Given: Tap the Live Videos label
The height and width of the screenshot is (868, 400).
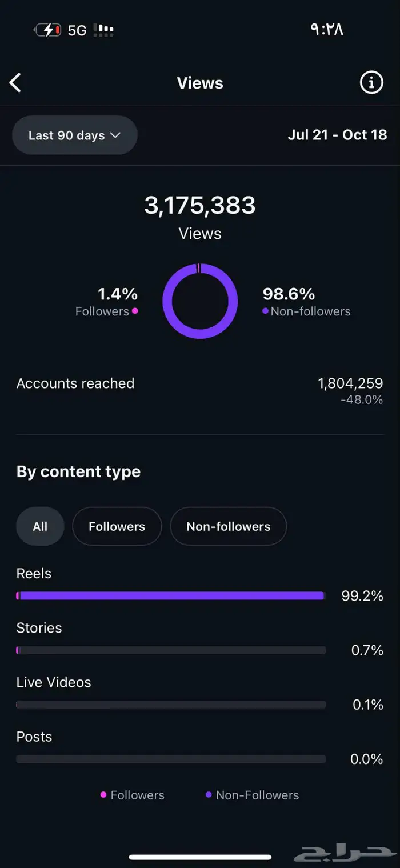Looking at the screenshot, I should point(54,682).
